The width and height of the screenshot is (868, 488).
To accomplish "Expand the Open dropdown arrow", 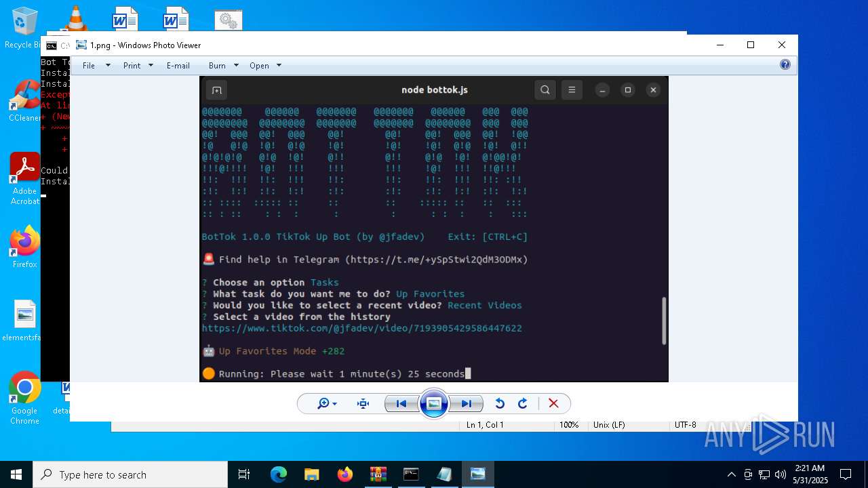I will (279, 66).
